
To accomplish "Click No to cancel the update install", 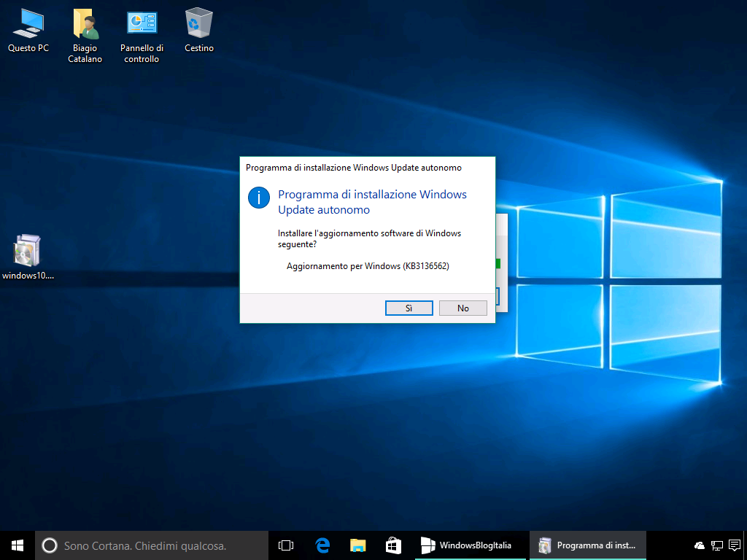I will click(x=462, y=308).
